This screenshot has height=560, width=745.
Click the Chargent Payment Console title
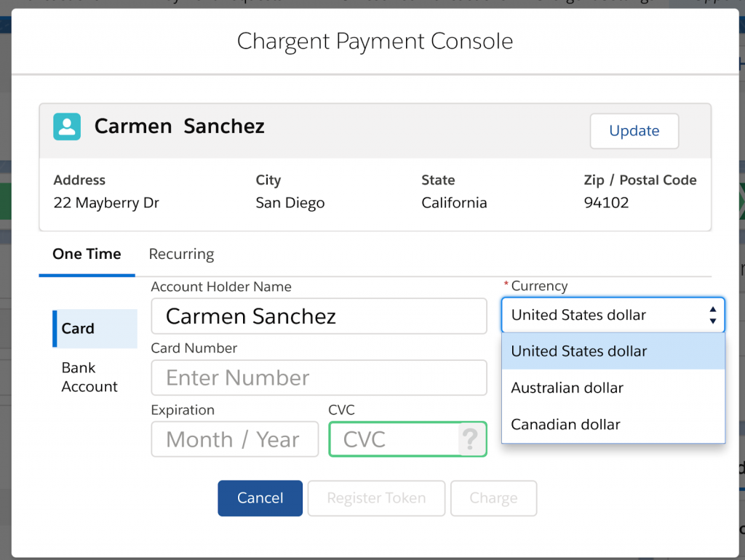(375, 41)
